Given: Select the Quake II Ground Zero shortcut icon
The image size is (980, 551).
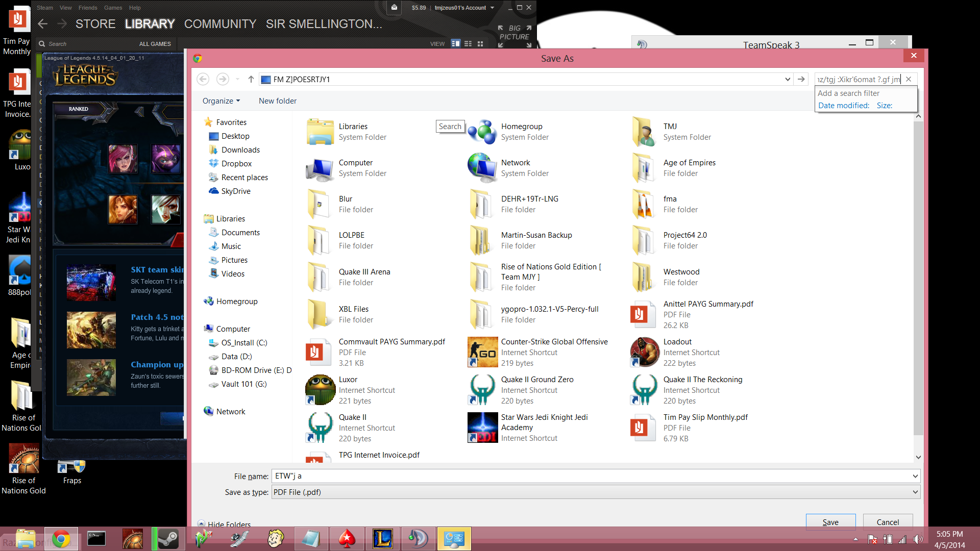Looking at the screenshot, I should (x=482, y=390).
